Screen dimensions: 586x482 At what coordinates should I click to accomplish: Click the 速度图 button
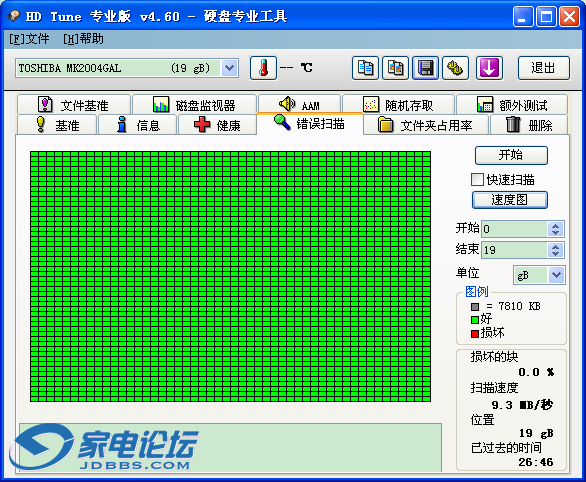point(510,200)
